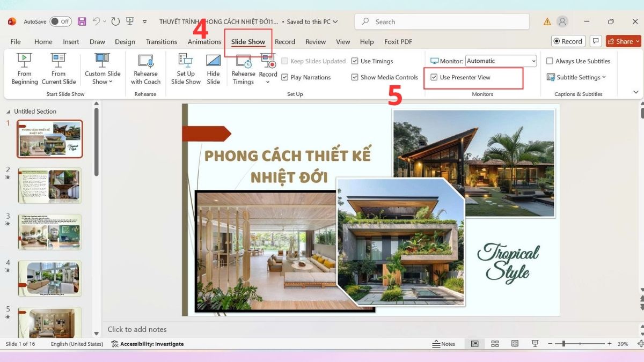This screenshot has height=362, width=644.
Task: Open Set Up Slide Show dialog
Action: coord(186,69)
